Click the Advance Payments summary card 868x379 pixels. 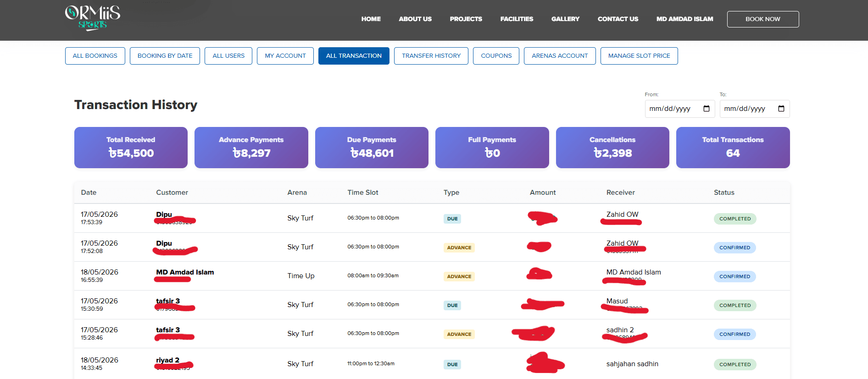click(251, 148)
